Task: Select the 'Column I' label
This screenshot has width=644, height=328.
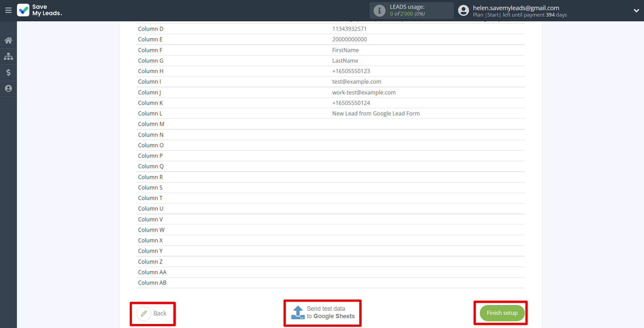Action: click(x=149, y=82)
